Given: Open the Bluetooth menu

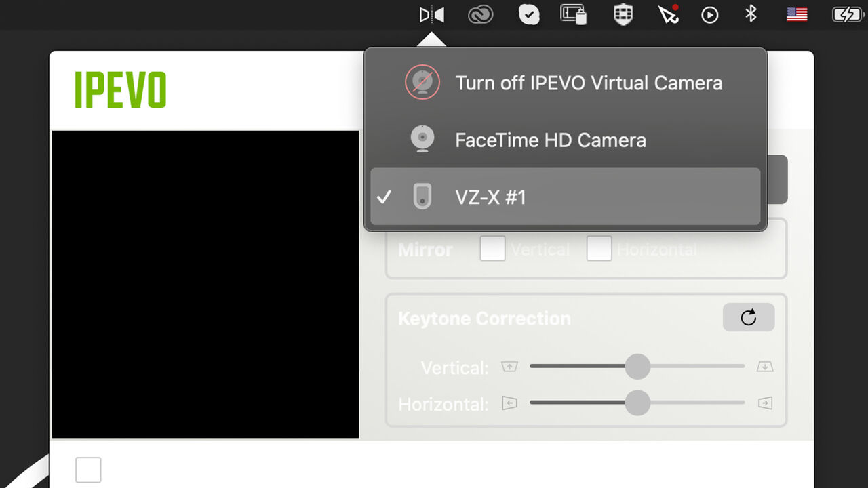Looking at the screenshot, I should coord(750,14).
